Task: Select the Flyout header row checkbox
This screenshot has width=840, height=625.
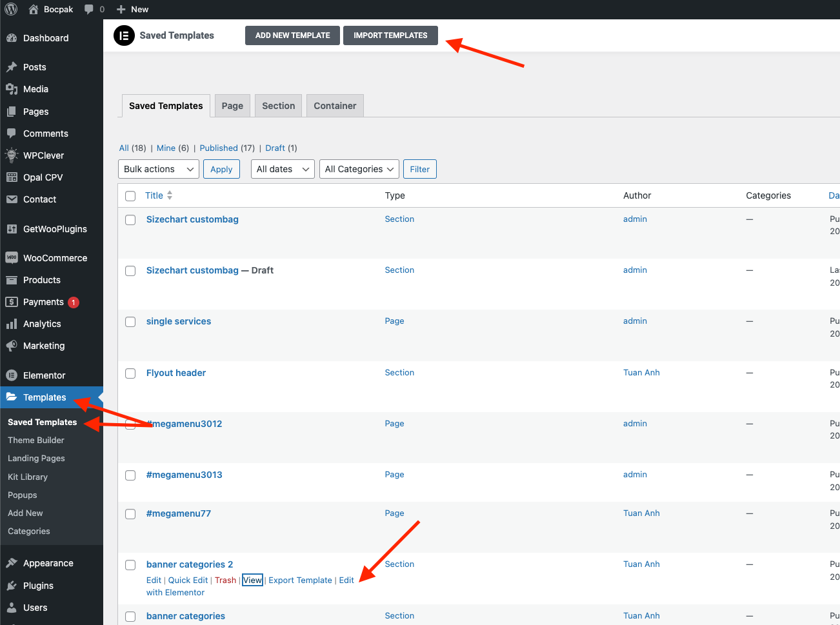Action: point(130,373)
